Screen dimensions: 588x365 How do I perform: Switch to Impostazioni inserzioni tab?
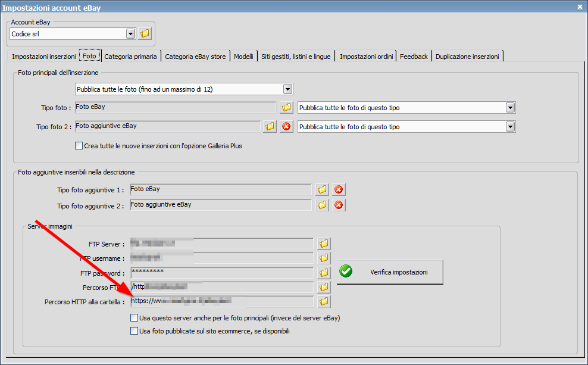44,57
